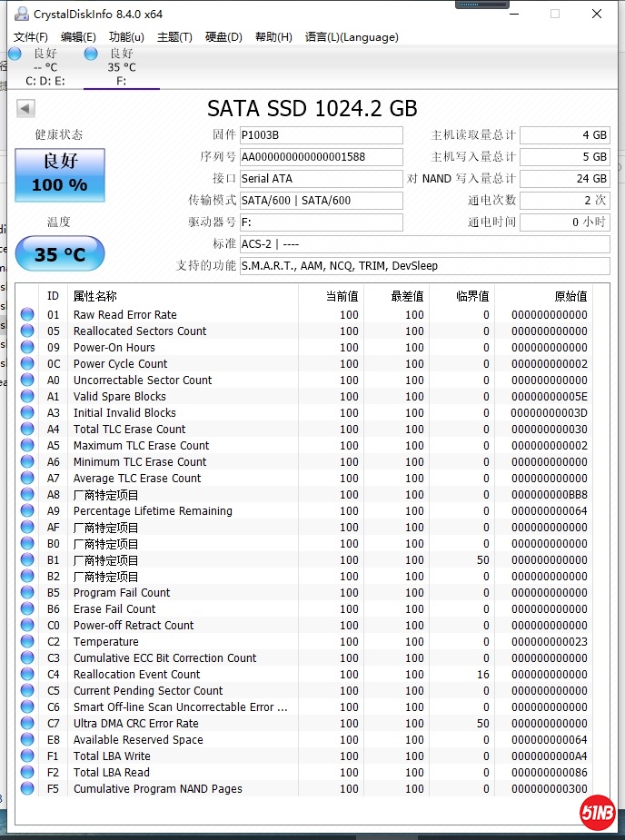Open the 功能(u) menu
This screenshot has height=840, width=625.
click(x=126, y=37)
